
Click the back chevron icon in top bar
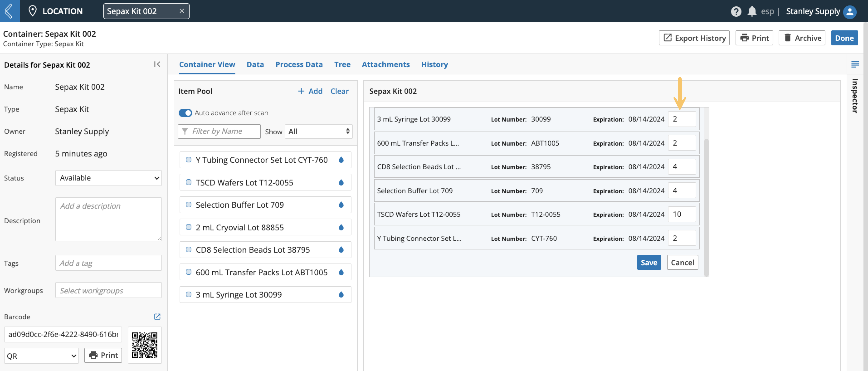[10, 11]
